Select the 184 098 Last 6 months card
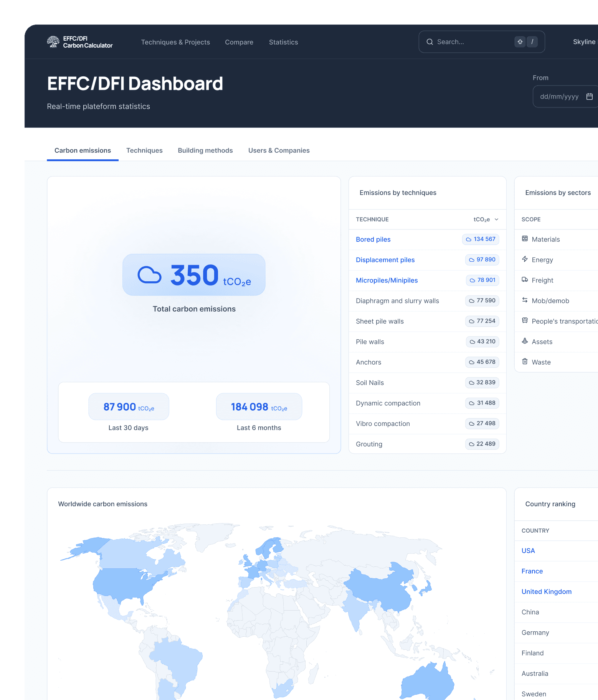This screenshot has width=598, height=700. click(259, 406)
